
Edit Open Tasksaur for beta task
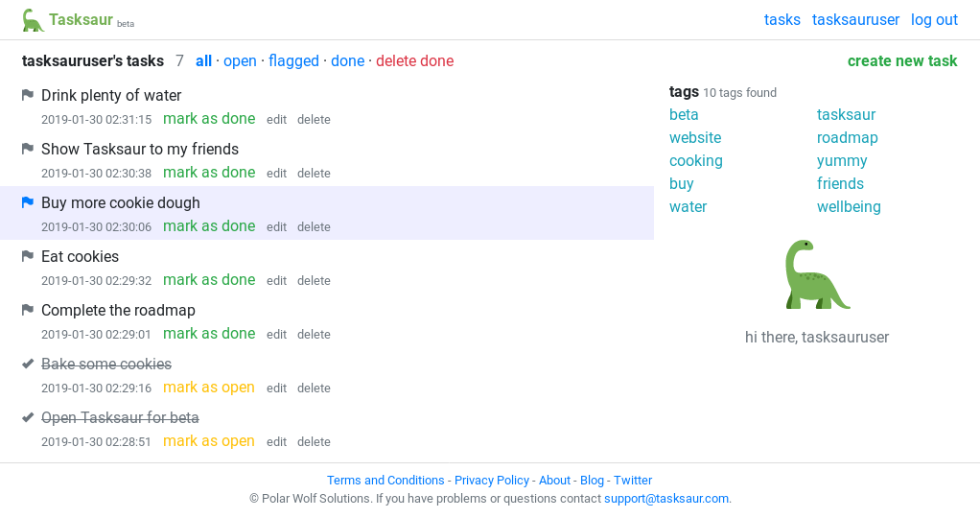(x=277, y=442)
